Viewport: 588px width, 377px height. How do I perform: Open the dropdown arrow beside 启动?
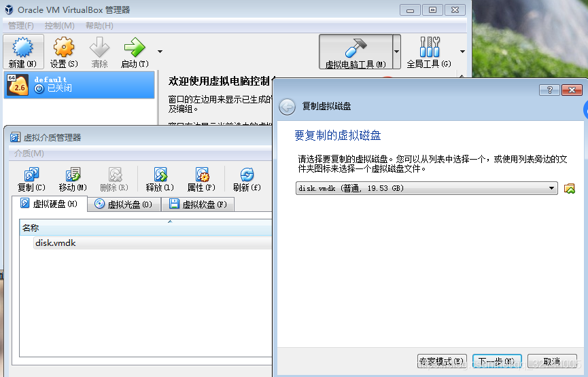160,52
